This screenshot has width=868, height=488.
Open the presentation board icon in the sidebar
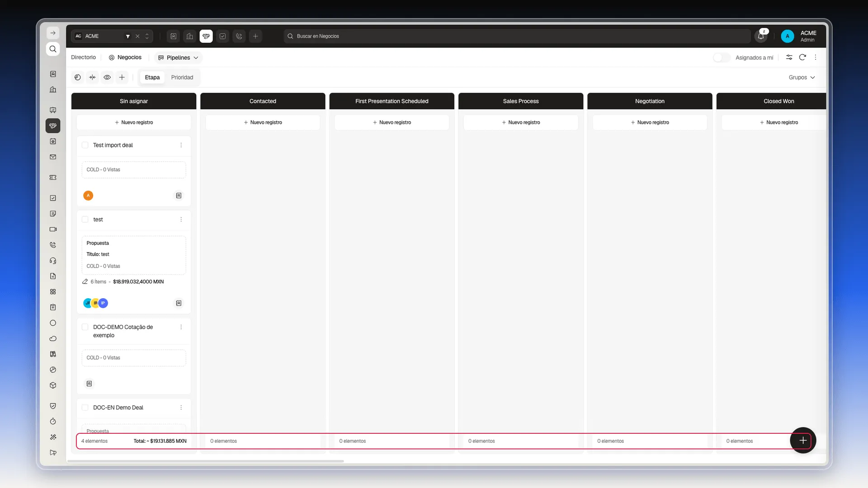point(53,110)
